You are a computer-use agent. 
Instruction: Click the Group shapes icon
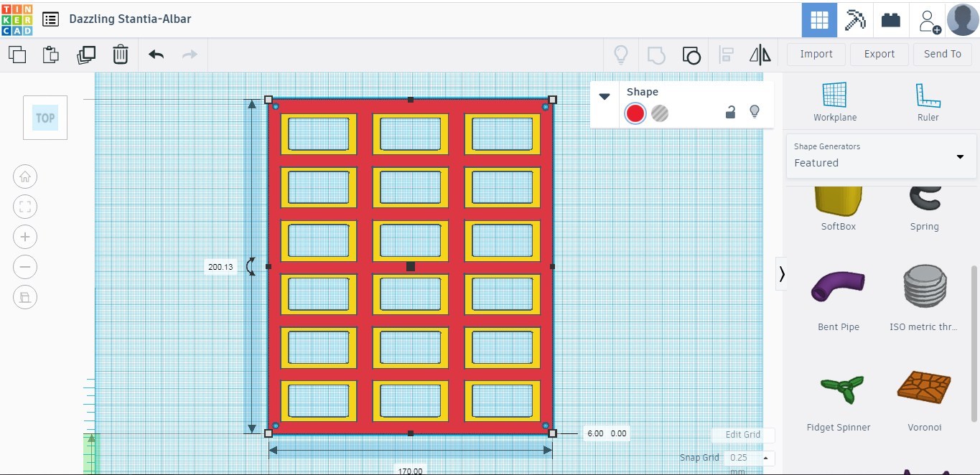(656, 55)
